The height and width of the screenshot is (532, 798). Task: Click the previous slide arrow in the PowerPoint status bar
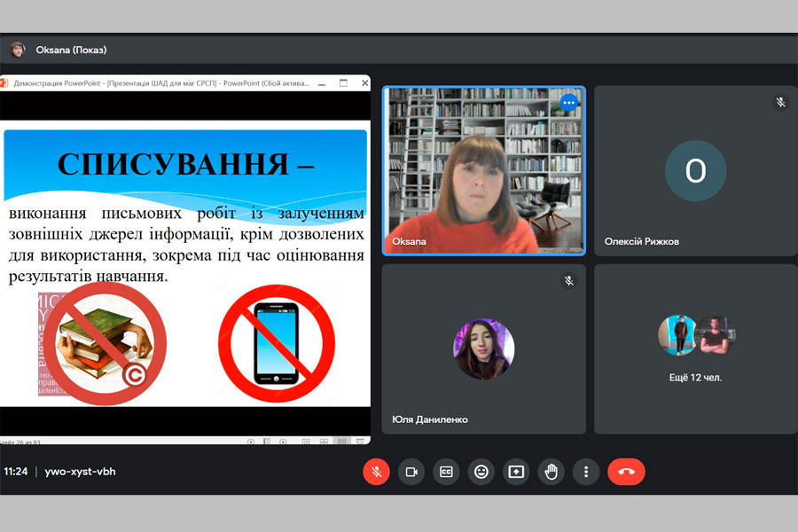[251, 442]
